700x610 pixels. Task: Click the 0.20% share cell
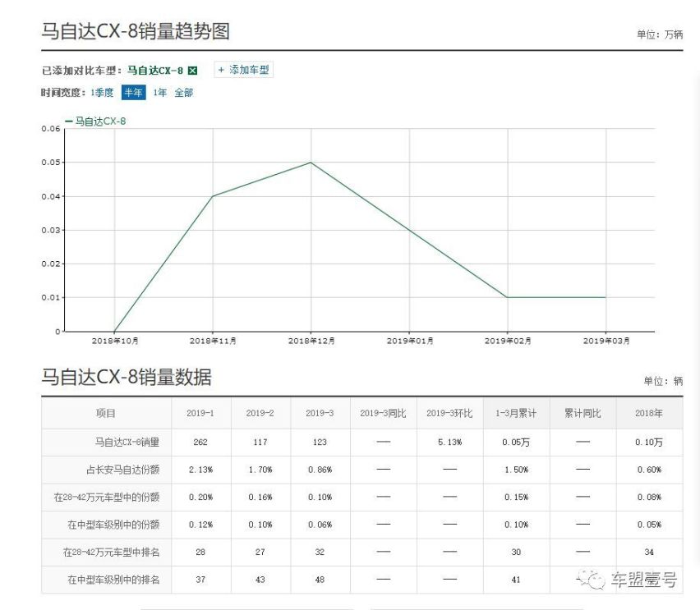[x=200, y=497]
